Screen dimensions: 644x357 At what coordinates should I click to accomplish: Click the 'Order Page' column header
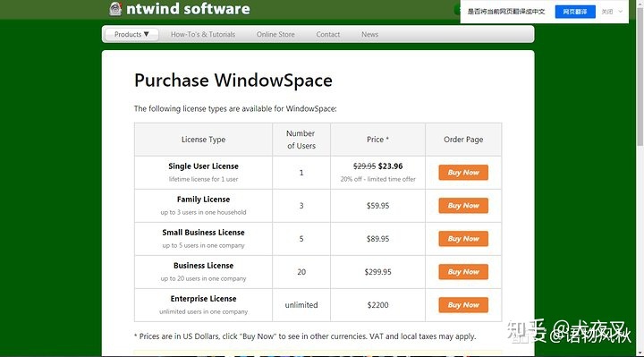[x=463, y=140]
